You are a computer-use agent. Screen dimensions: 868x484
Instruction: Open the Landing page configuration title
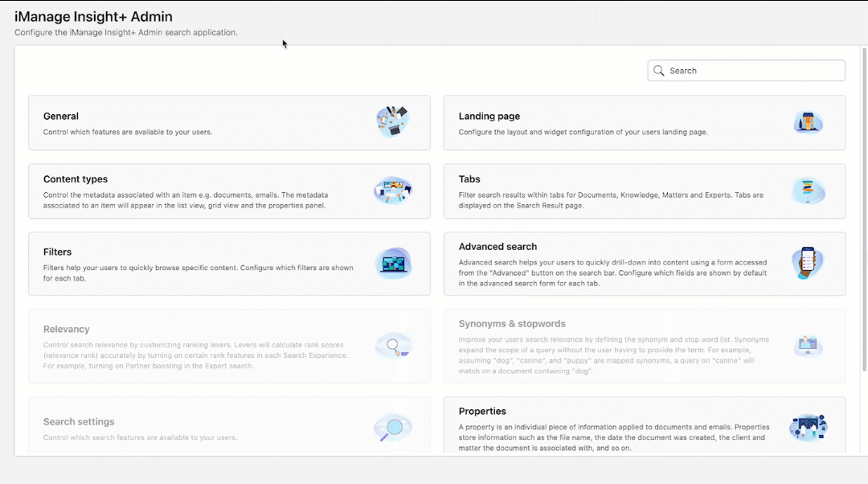(489, 117)
